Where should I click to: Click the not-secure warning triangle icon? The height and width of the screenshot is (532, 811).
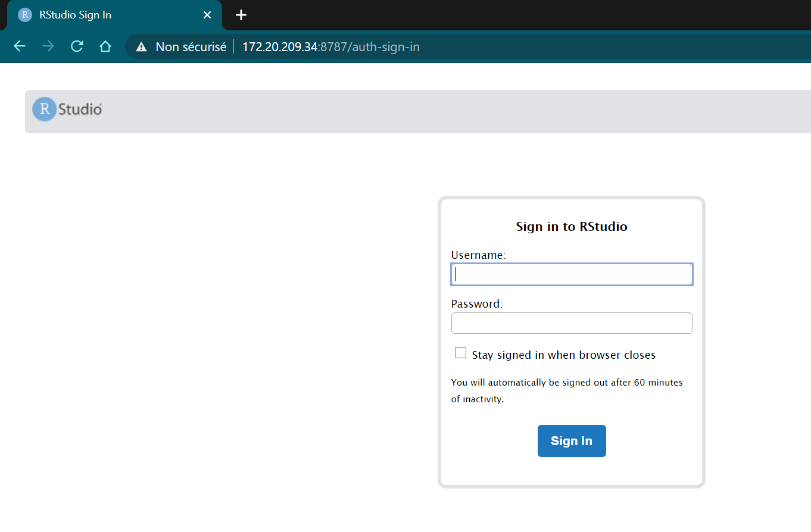point(141,47)
